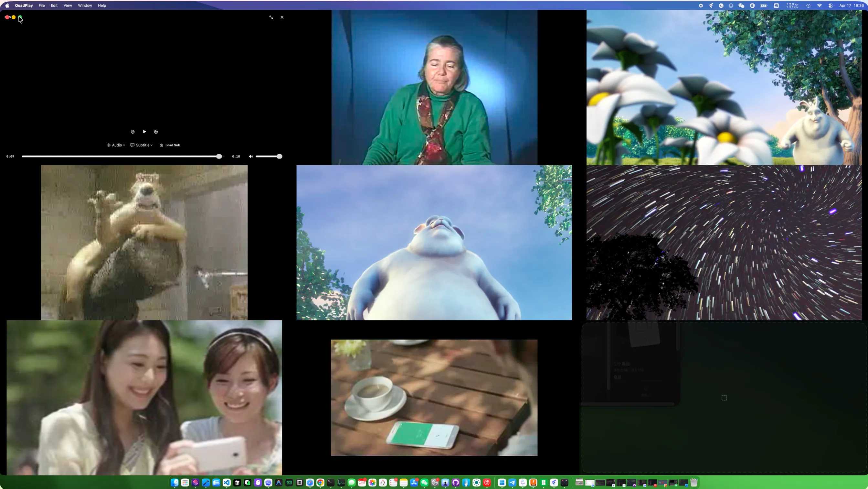Open Xcode from the dock

[x=206, y=483]
